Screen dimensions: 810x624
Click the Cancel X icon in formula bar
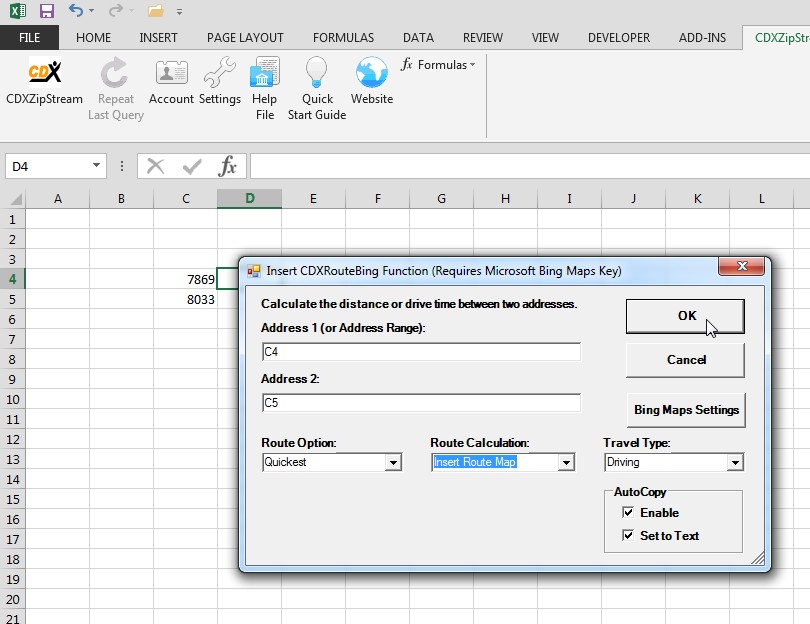coord(155,166)
